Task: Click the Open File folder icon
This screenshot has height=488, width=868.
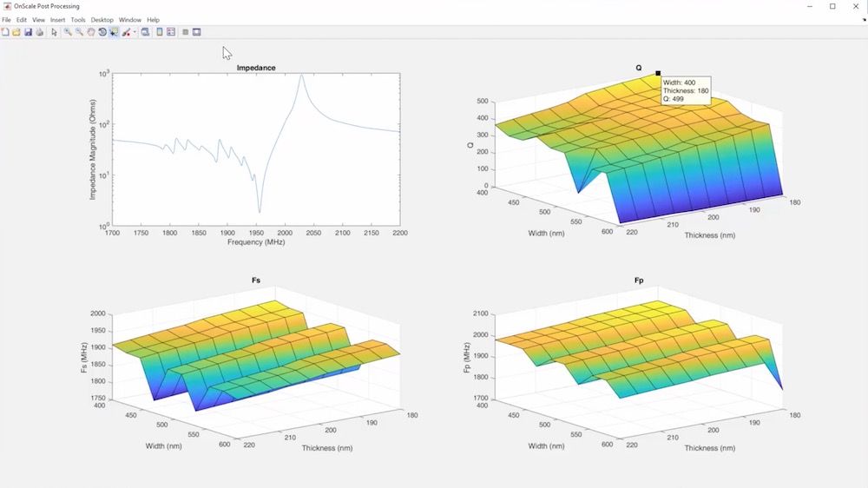Action: coord(16,32)
